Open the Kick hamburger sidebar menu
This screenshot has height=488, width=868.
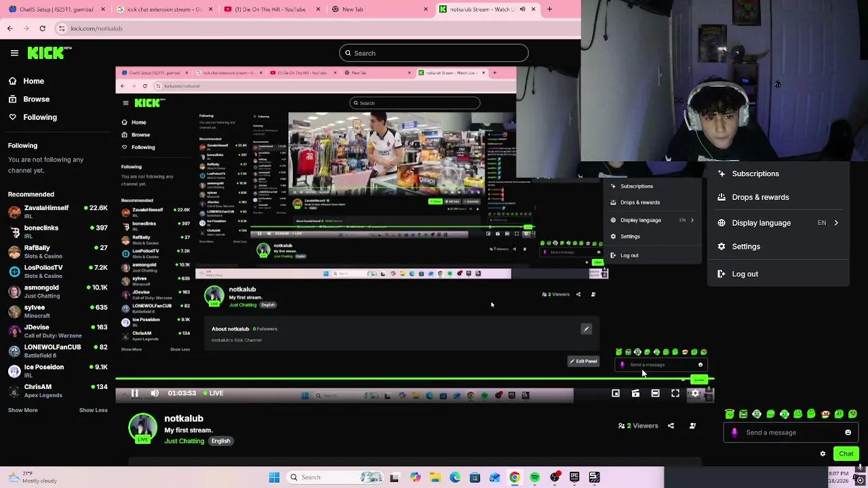click(14, 53)
